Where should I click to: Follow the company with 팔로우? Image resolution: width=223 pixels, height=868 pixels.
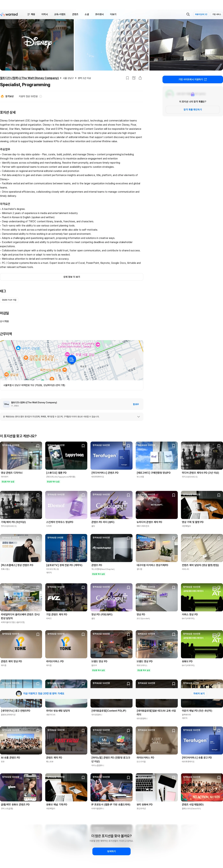coord(136,404)
